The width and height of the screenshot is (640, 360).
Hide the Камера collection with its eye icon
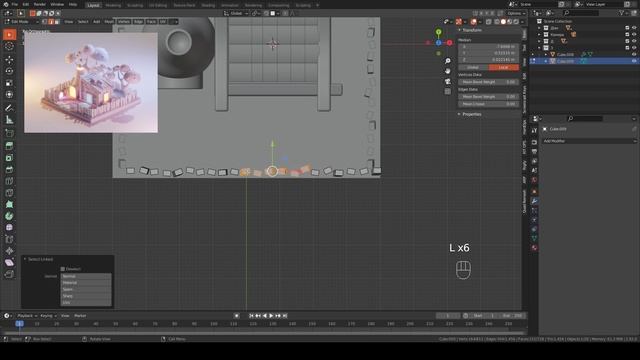click(634, 35)
